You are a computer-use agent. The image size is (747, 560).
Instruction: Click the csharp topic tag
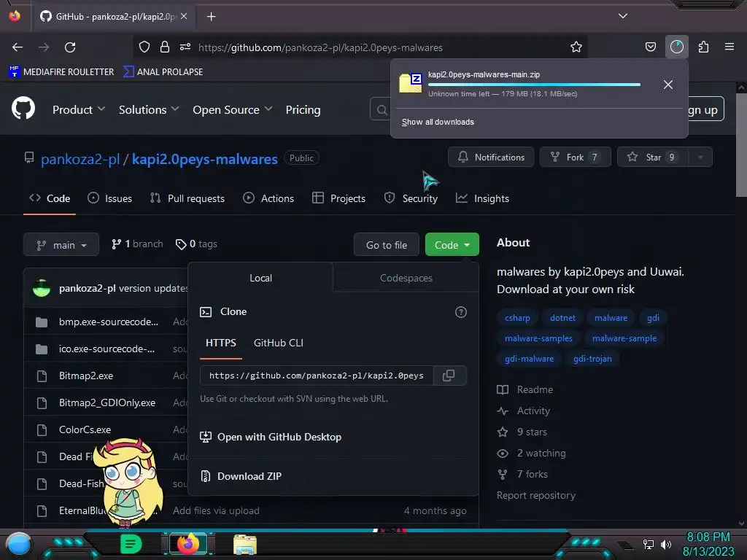pos(517,318)
